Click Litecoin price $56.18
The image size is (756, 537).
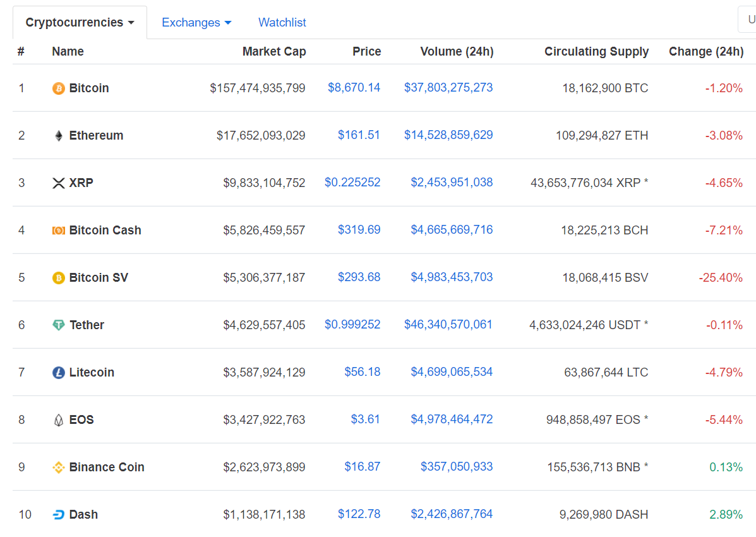(362, 372)
